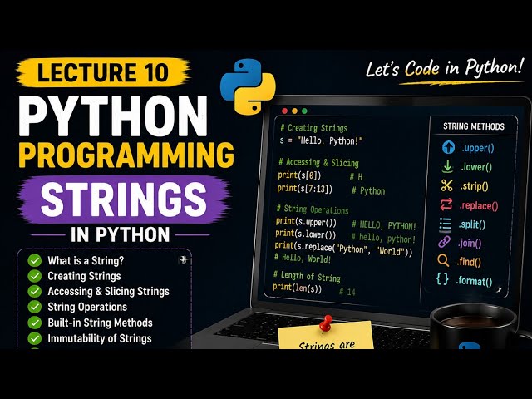The width and height of the screenshot is (532, 399).
Task: Click the 'Immutability of Strings' item text
Action: (100, 338)
